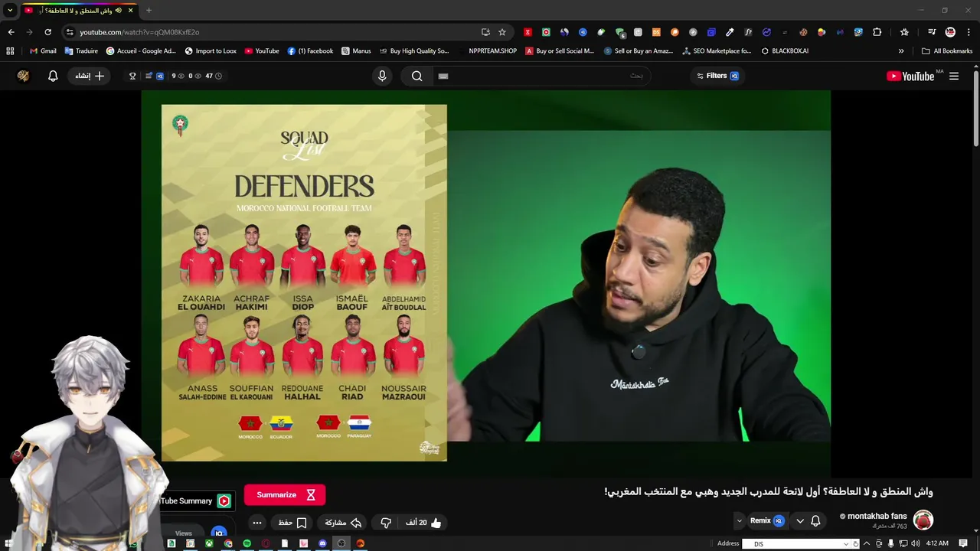Viewport: 980px width, 551px height.
Task: Open the Accueil - Google Ad... bookmark
Action: [142, 51]
